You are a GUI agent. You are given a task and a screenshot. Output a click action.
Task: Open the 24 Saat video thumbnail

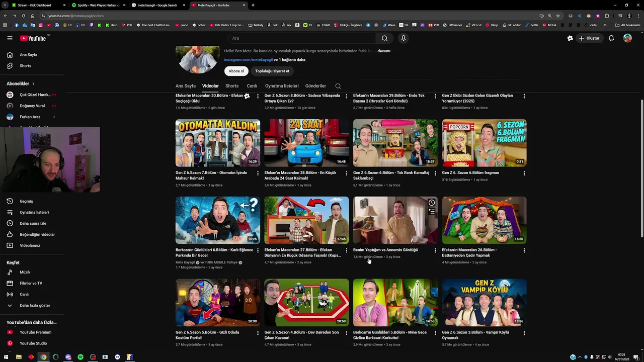coord(306,143)
